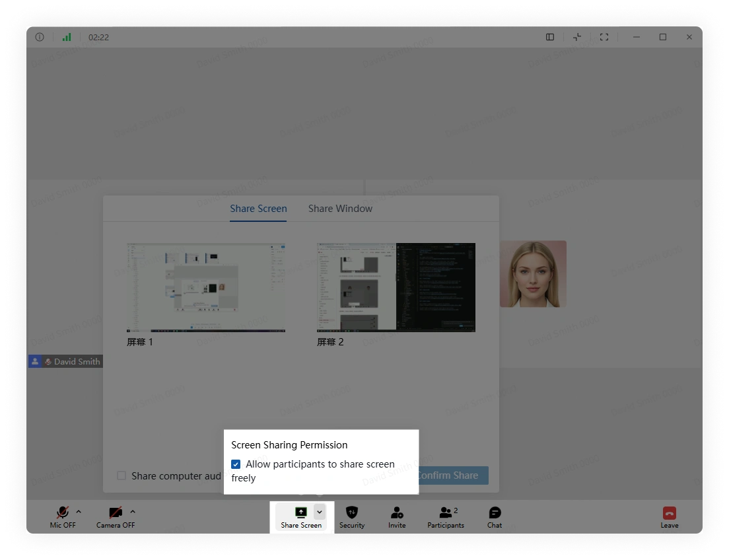Open the Security shield menu
729x560 pixels.
point(352,517)
